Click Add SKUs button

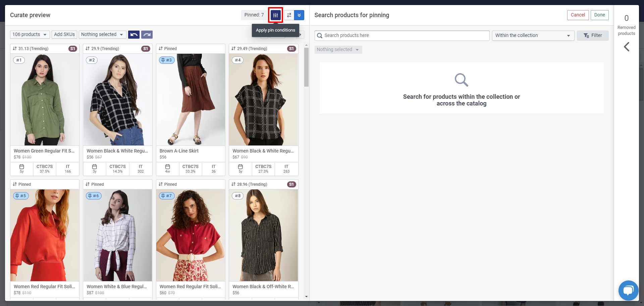64,35
